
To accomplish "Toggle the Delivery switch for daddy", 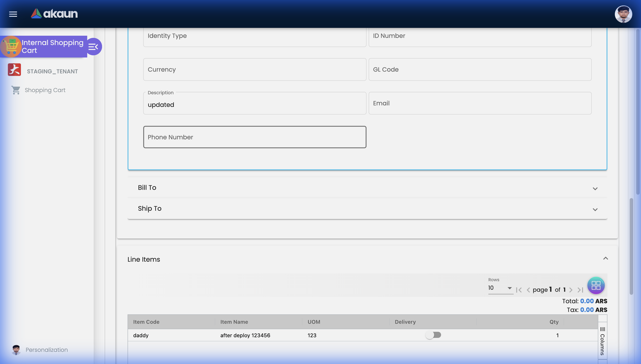I will pos(433,335).
